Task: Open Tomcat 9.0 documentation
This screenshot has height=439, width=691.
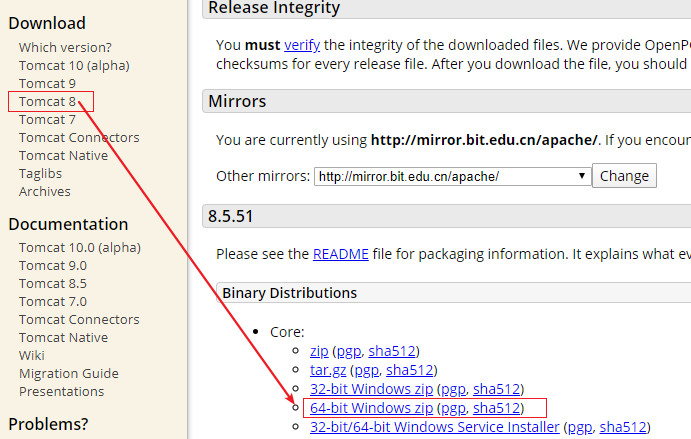Action: click(53, 266)
